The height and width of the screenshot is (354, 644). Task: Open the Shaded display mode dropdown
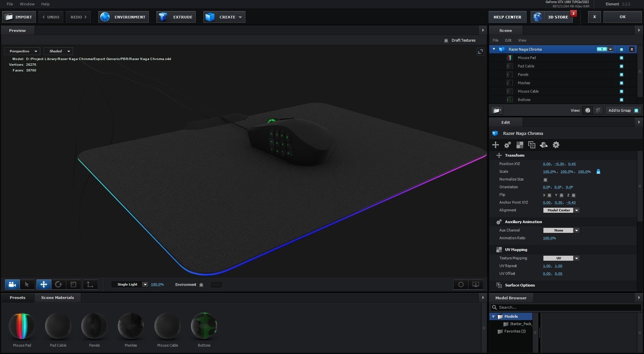(59, 51)
